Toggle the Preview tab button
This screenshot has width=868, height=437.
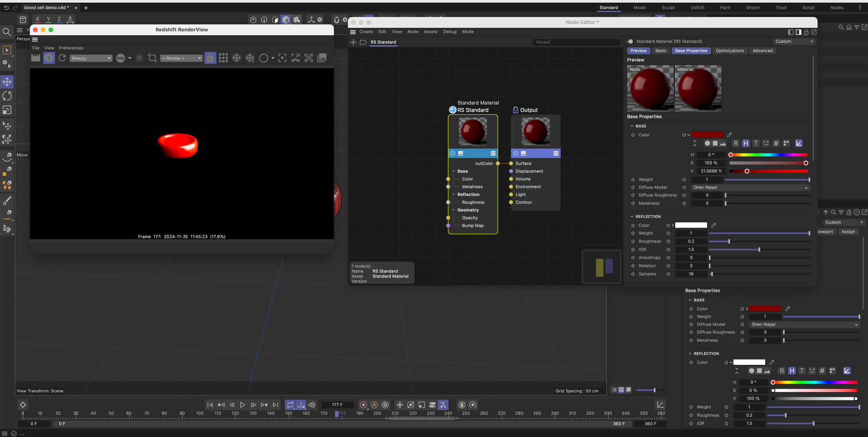(x=638, y=51)
